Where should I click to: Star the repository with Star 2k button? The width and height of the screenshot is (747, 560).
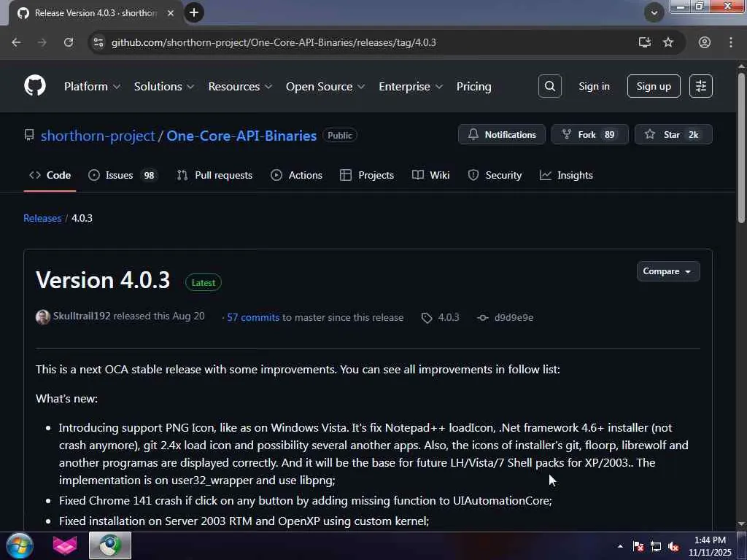[x=673, y=135]
